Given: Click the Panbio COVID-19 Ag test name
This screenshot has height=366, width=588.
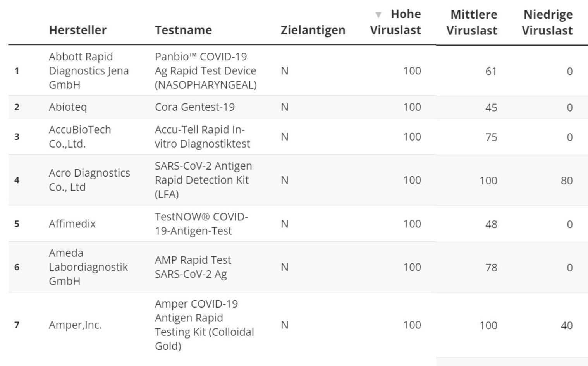Looking at the screenshot, I should pyautogui.click(x=205, y=71).
